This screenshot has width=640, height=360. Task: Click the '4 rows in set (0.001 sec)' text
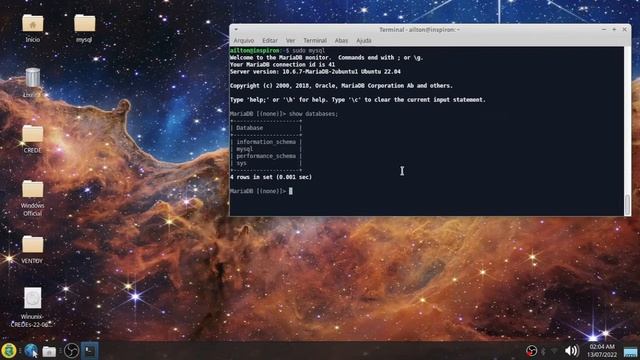click(271, 177)
